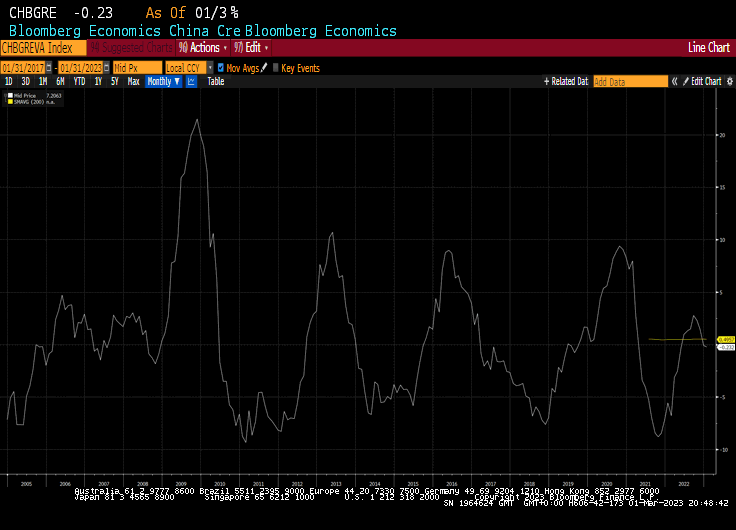Click the line chart type icon

(x=191, y=82)
